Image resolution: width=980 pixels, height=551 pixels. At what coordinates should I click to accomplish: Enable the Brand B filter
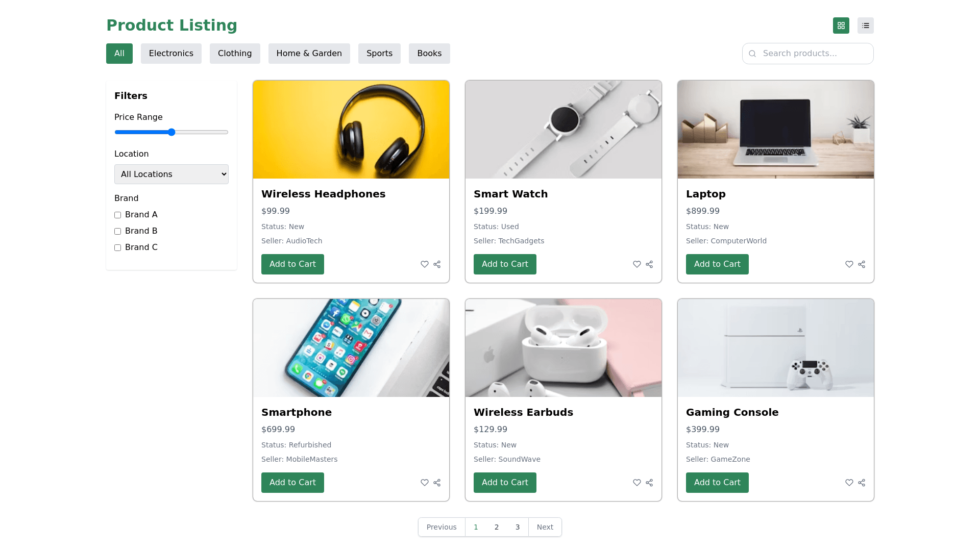[x=117, y=231]
